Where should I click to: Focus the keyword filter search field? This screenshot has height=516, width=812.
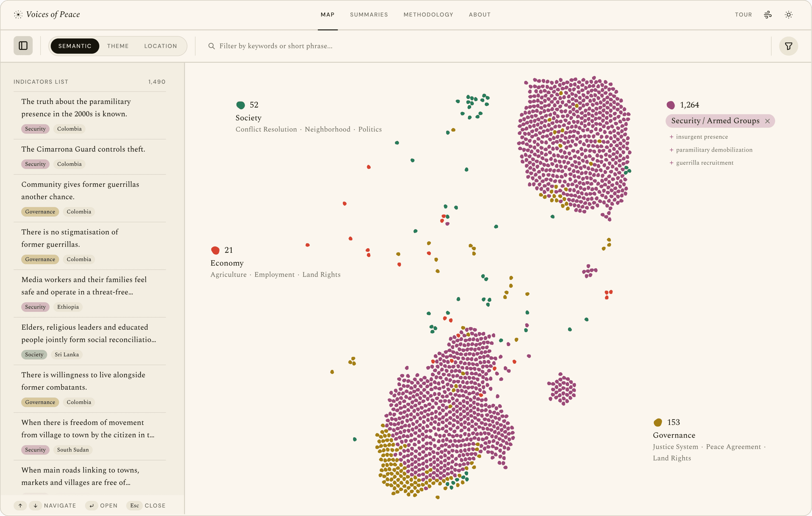[486, 46]
